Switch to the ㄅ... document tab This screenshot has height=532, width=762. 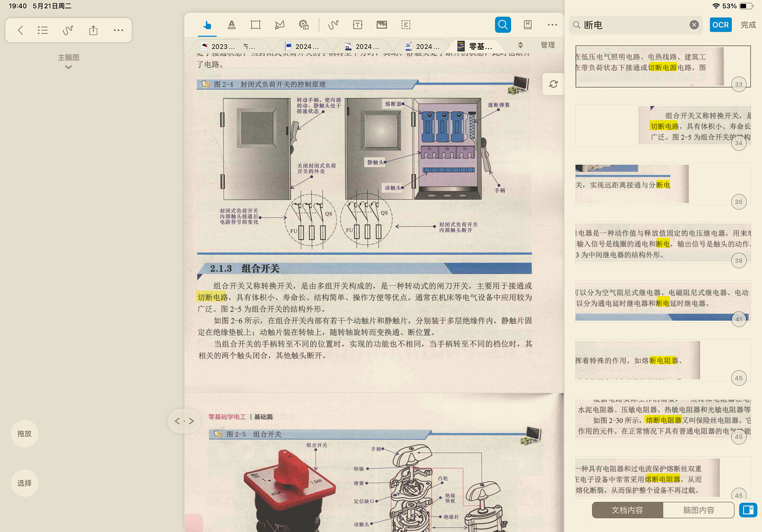249,47
